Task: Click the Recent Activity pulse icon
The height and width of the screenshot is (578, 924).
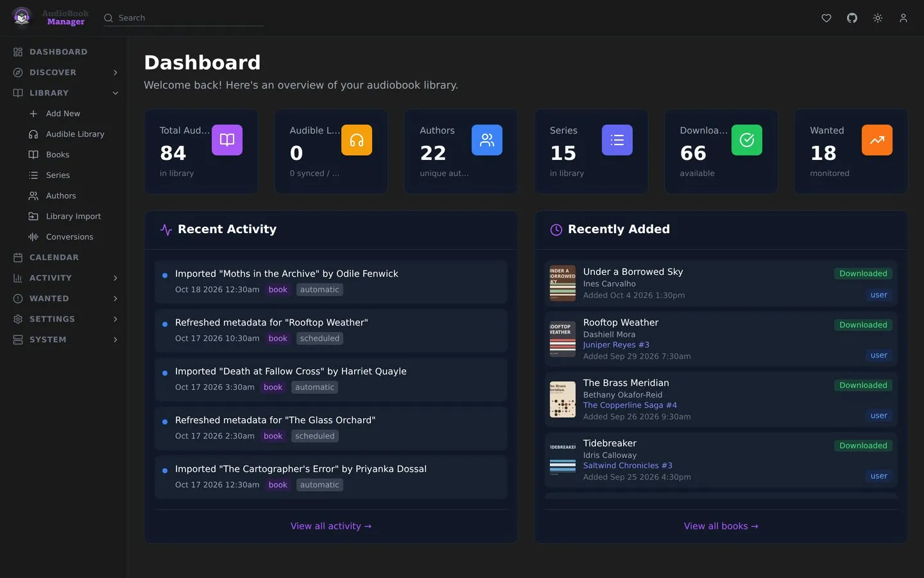Action: click(166, 230)
